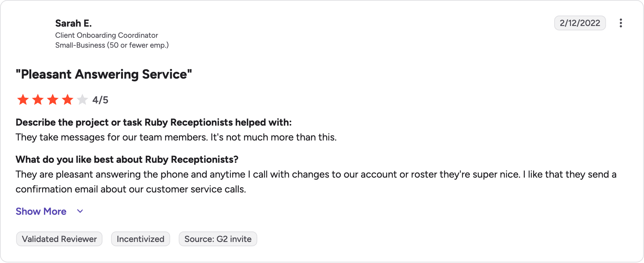Click the 'Describe the project or task' heading

tap(154, 122)
